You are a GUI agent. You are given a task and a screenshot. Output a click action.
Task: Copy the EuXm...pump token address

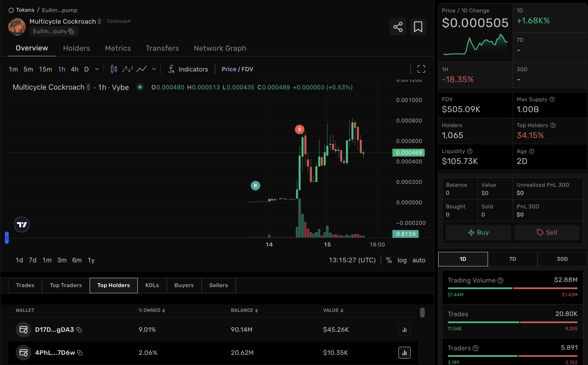click(71, 31)
